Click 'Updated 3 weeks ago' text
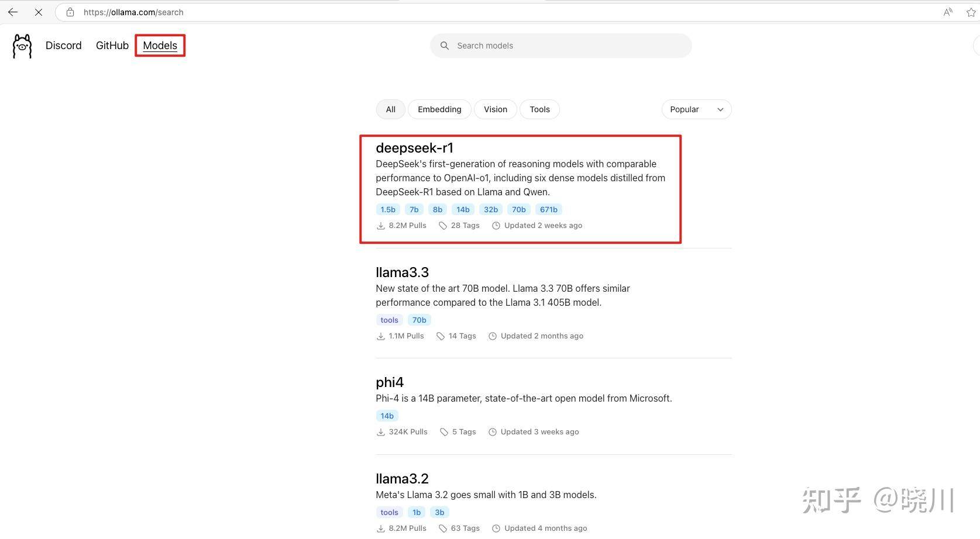The width and height of the screenshot is (980, 539). [x=540, y=432]
